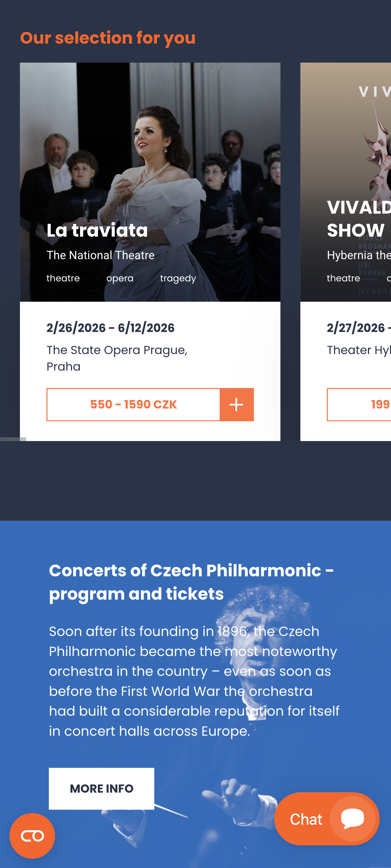
Task: Open the La traviata title link
Action: click(x=97, y=230)
